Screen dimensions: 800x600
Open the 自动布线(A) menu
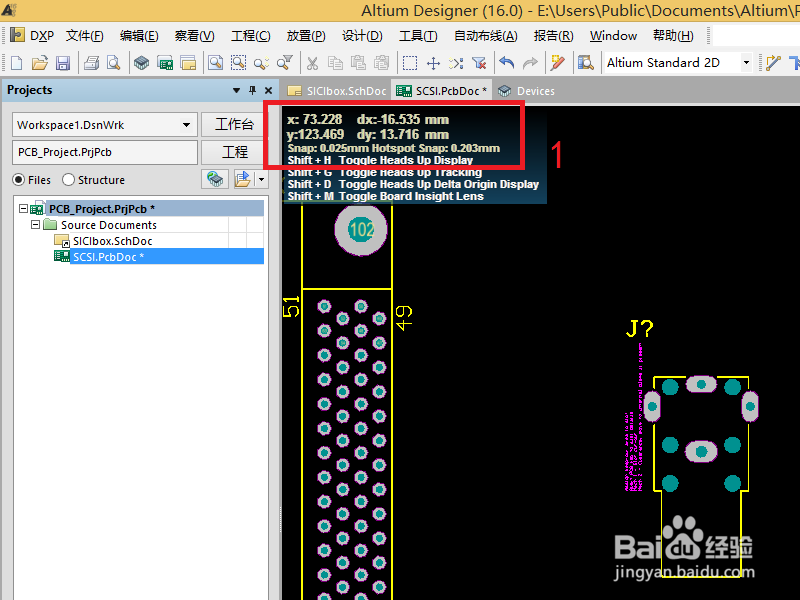pyautogui.click(x=484, y=35)
